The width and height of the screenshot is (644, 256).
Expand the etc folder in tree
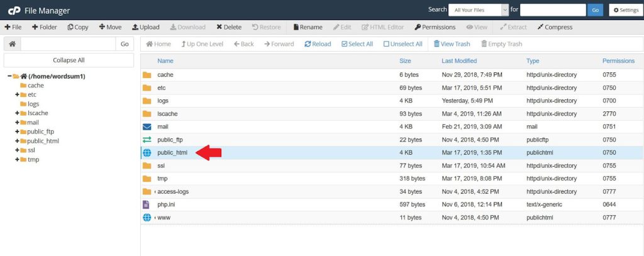coord(17,94)
